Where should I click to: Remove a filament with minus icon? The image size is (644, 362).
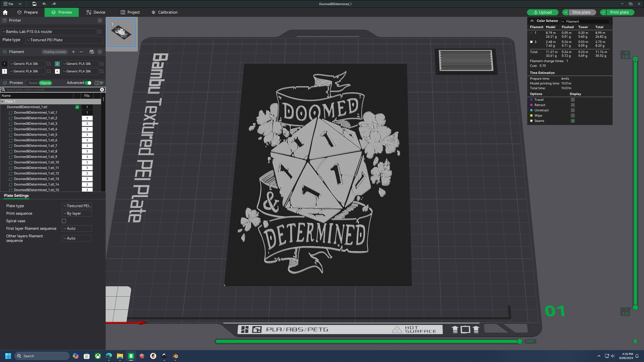pos(81,52)
